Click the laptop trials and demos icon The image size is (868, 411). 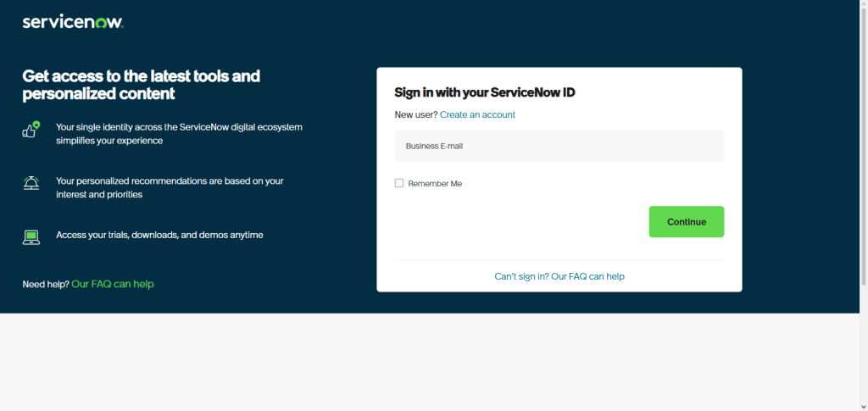pyautogui.click(x=31, y=237)
